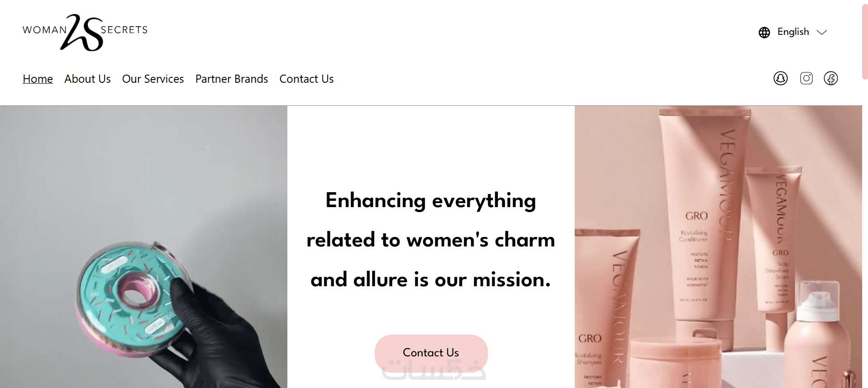Open the Facebook social link icon
868x388 pixels.
tap(830, 78)
